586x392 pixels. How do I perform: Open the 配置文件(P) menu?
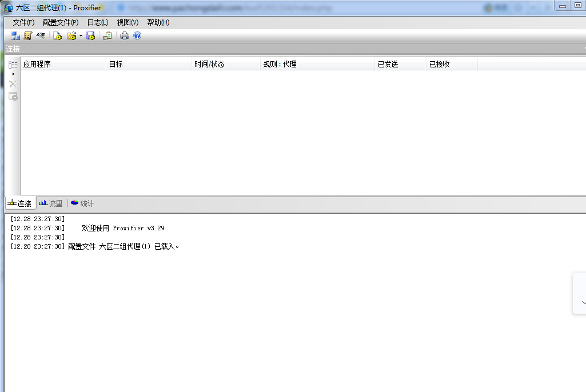coord(61,22)
